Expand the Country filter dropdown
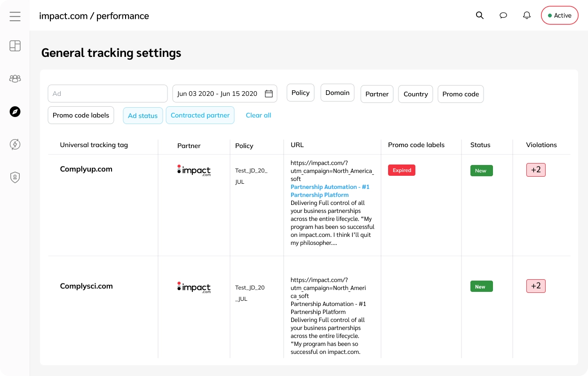588x376 pixels. [415, 94]
